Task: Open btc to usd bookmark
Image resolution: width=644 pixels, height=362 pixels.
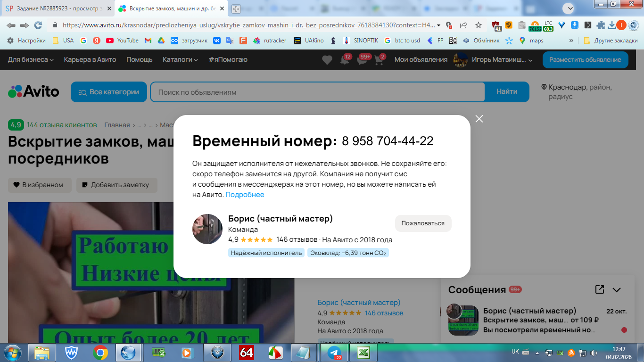Action: pyautogui.click(x=402, y=41)
